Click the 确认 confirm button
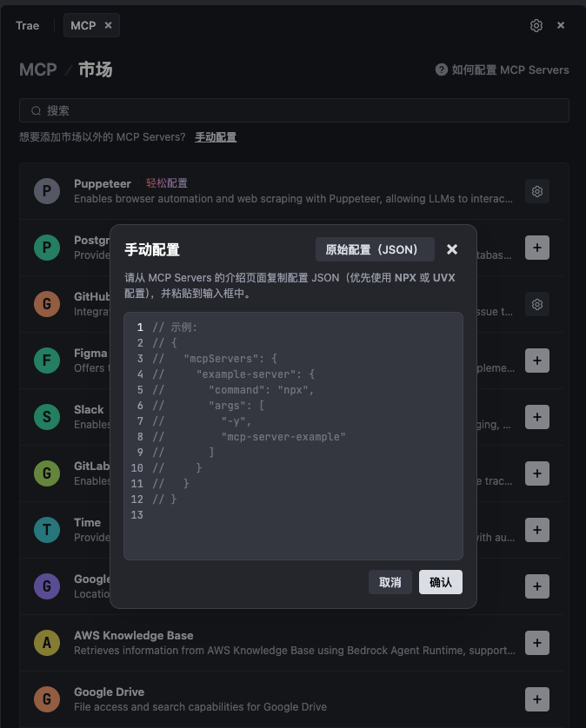The width and height of the screenshot is (586, 728). click(440, 582)
